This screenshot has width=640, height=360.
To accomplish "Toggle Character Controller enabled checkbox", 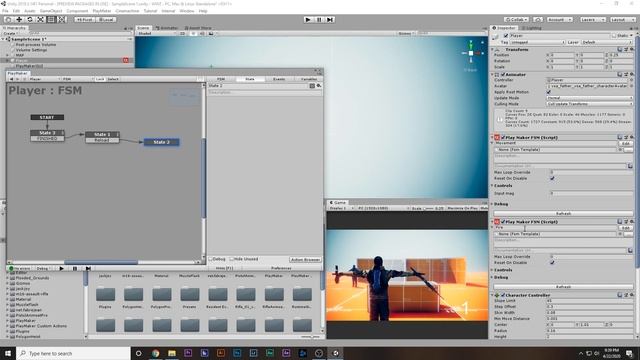I will click(503, 295).
